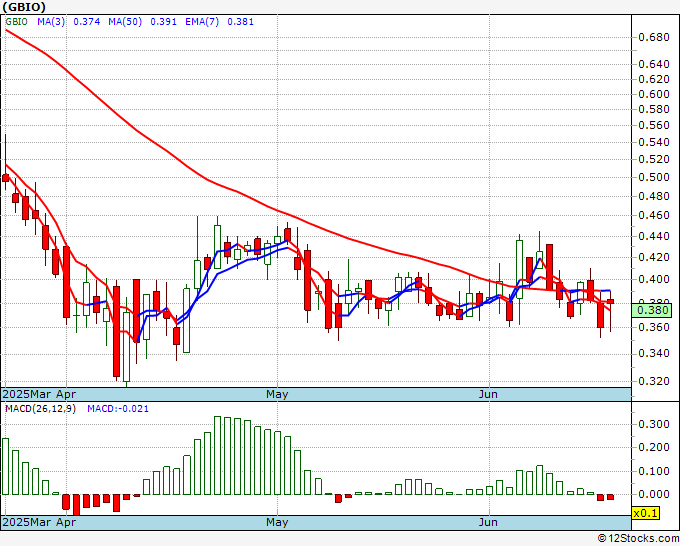Click 'May' on the price chart time axis

(277, 394)
